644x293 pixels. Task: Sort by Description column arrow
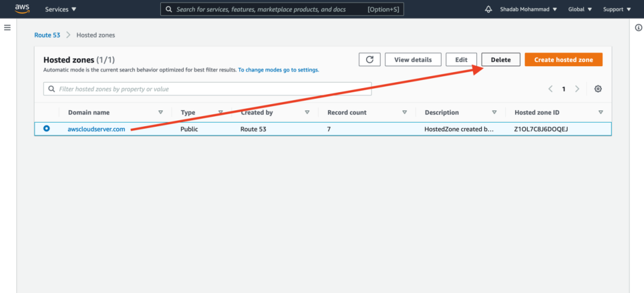(x=494, y=112)
